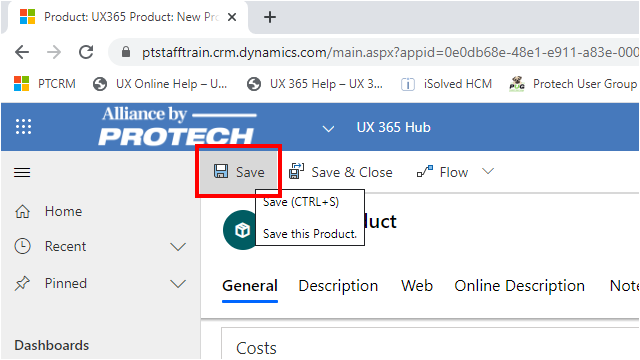The image size is (640, 360).
Task: Open the app switcher chevron beside logo
Action: pyautogui.click(x=328, y=129)
